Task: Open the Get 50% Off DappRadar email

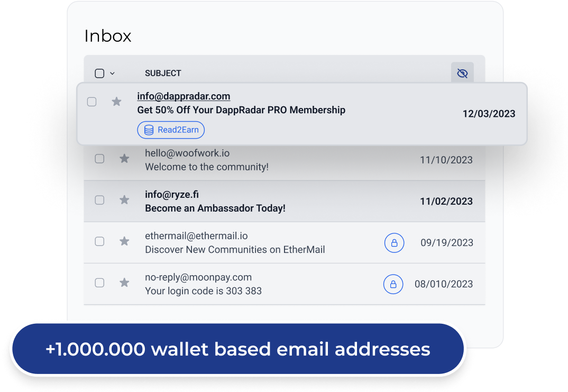Action: (x=241, y=110)
